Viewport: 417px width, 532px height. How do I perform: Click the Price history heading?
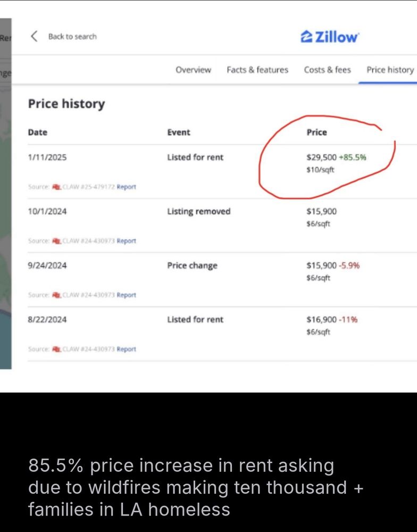pyautogui.click(x=66, y=104)
